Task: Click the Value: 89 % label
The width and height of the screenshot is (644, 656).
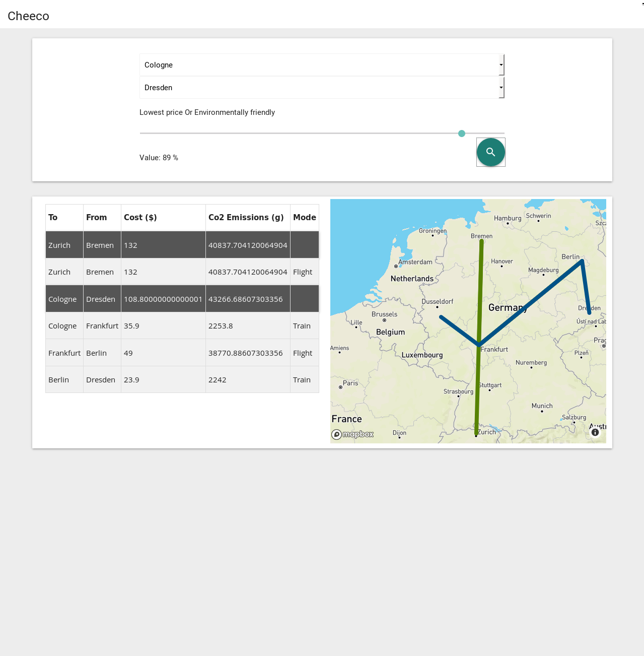Action: (159, 158)
